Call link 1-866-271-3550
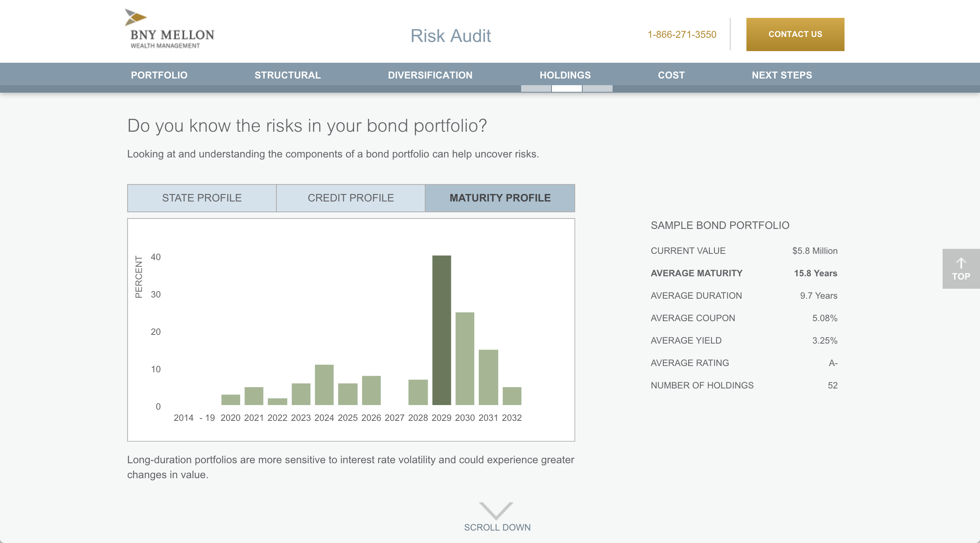This screenshot has height=543, width=980. click(x=682, y=34)
